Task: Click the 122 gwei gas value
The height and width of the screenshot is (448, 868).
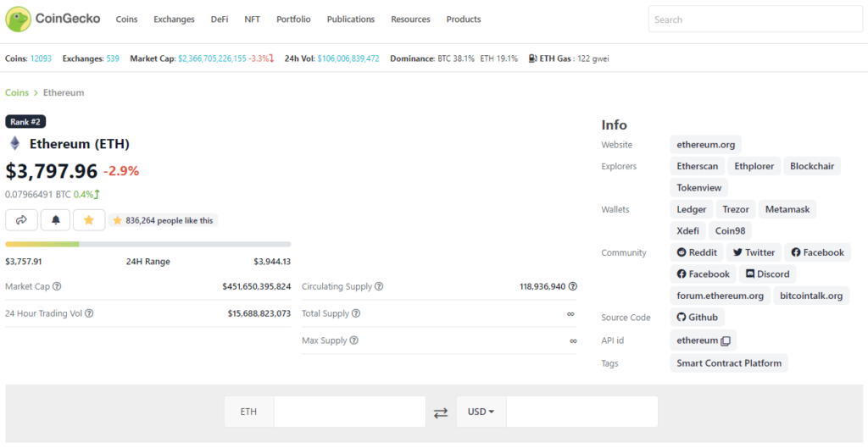Action: click(x=593, y=58)
